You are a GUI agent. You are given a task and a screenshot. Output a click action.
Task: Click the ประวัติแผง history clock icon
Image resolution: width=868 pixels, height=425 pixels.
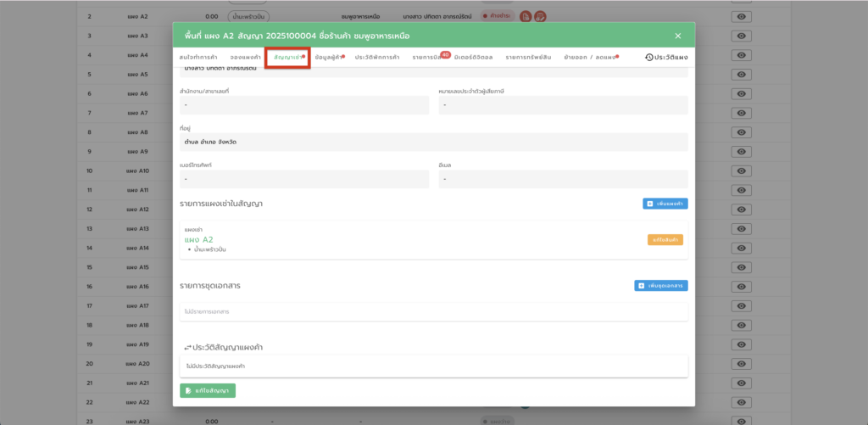tap(648, 57)
